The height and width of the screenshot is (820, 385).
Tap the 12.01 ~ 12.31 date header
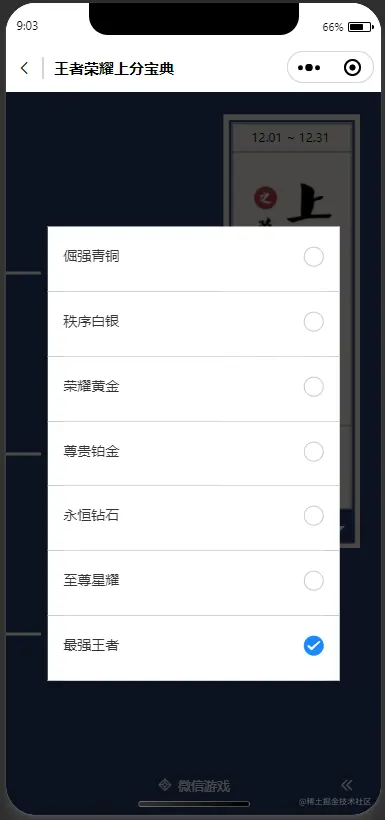click(x=290, y=138)
